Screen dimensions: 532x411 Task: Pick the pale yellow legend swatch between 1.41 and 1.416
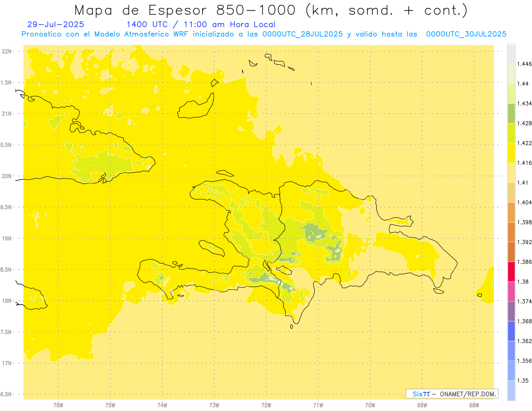511,173
